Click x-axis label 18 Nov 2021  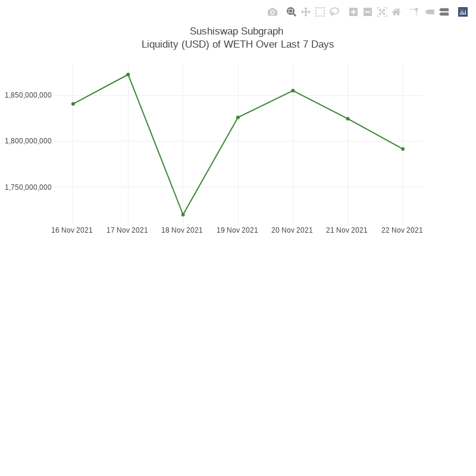(182, 230)
